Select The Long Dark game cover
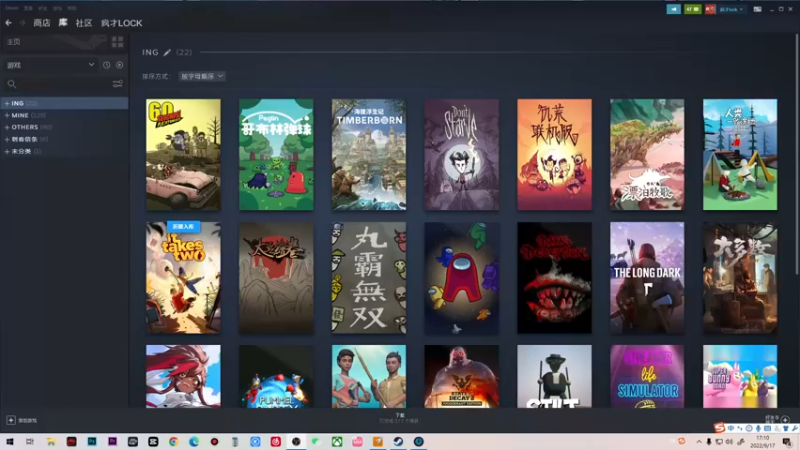This screenshot has width=800, height=450. pos(647,278)
